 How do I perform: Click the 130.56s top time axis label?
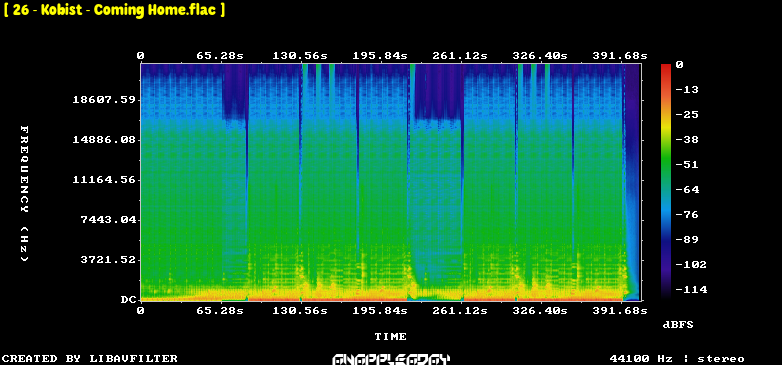pyautogui.click(x=300, y=56)
